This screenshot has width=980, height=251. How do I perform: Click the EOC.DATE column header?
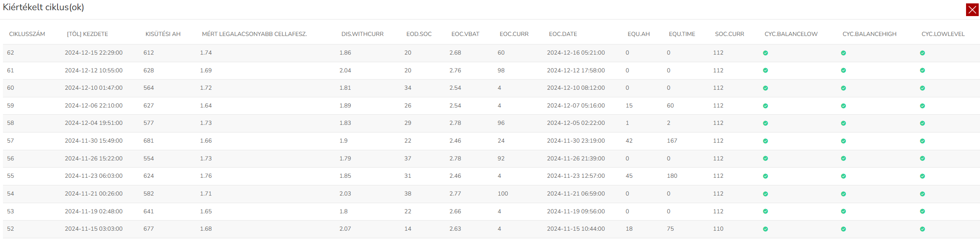[x=563, y=34]
